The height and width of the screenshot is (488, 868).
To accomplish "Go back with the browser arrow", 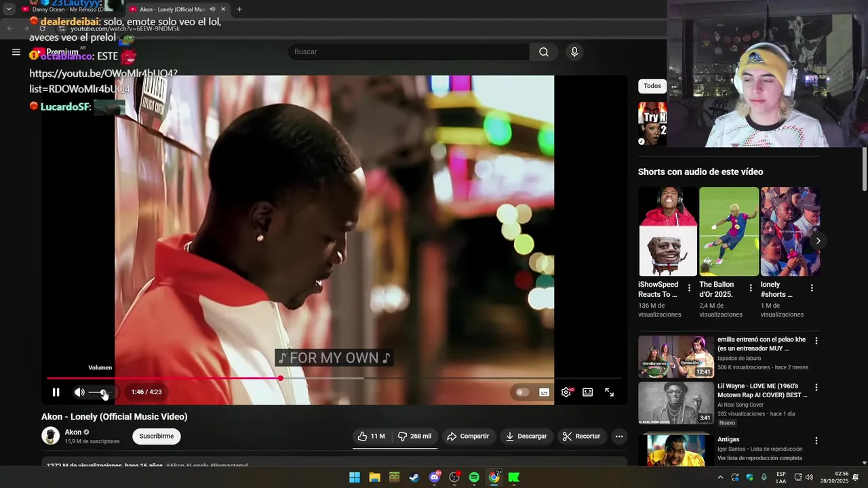I will click(x=9, y=28).
